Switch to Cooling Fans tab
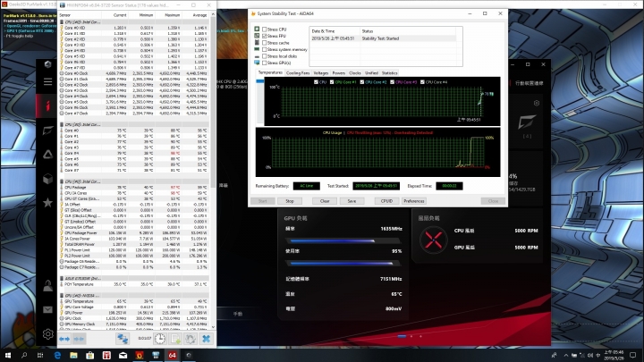The width and height of the screenshot is (644, 362). pyautogui.click(x=298, y=73)
